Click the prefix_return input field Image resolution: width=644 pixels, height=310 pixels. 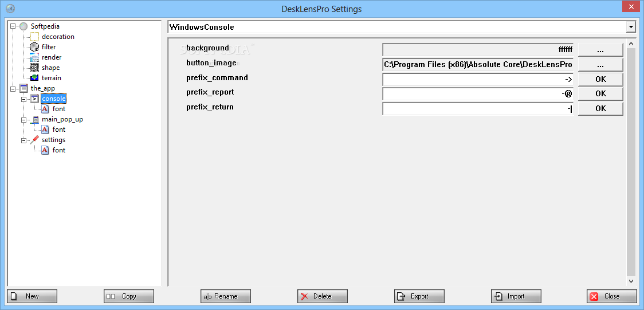[x=478, y=109]
